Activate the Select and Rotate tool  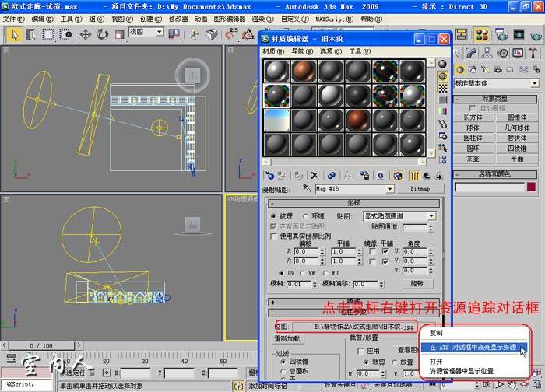point(103,35)
